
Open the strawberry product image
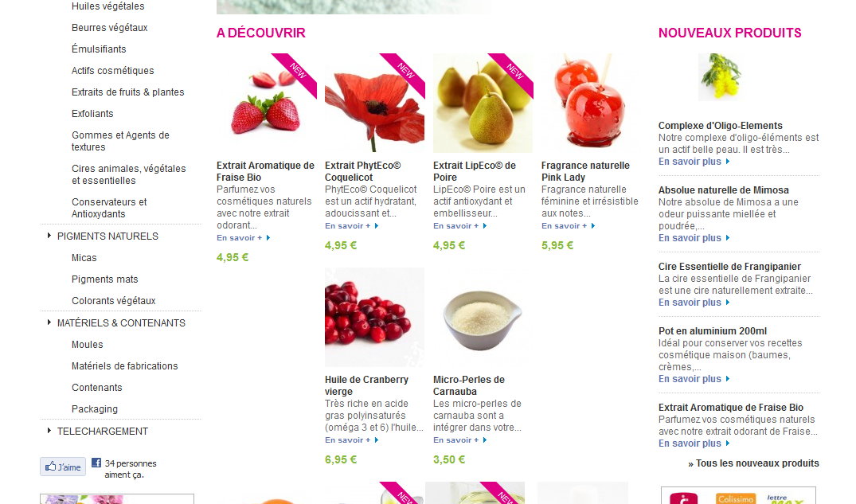coord(267,103)
